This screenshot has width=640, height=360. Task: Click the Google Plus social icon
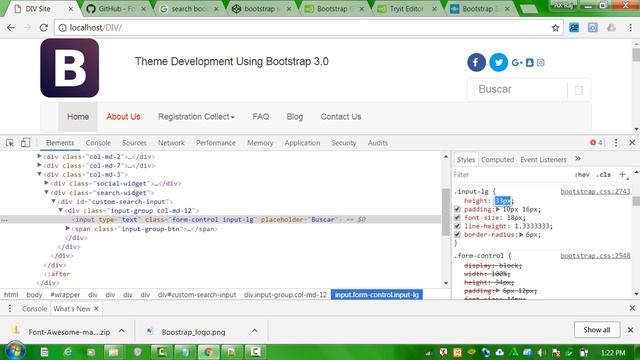pyautogui.click(x=517, y=62)
